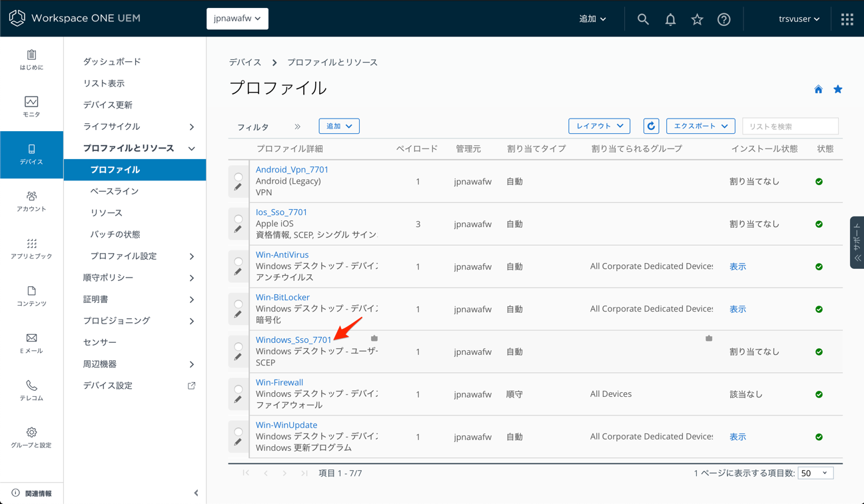This screenshot has width=864, height=504.
Task: Click 表示 link for Win-WinUpdate
Action: [737, 437]
